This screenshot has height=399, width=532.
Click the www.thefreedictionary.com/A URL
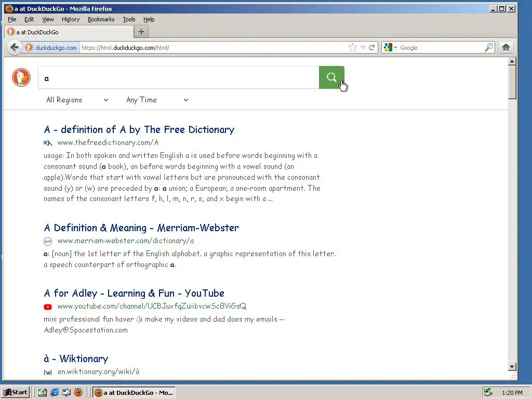point(108,142)
